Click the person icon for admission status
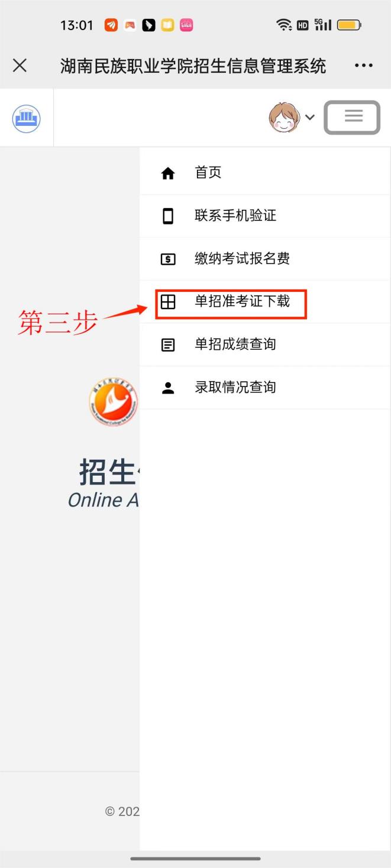391x868 pixels. 168,388
